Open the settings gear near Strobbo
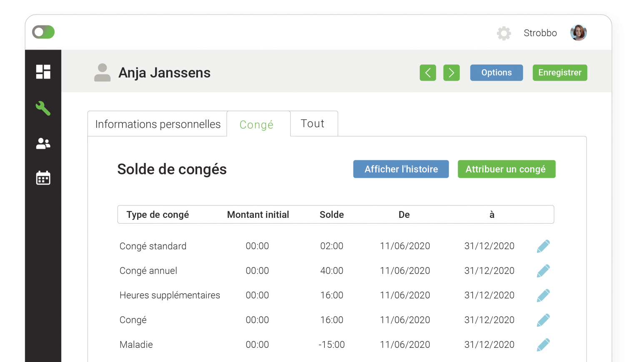 pyautogui.click(x=504, y=33)
